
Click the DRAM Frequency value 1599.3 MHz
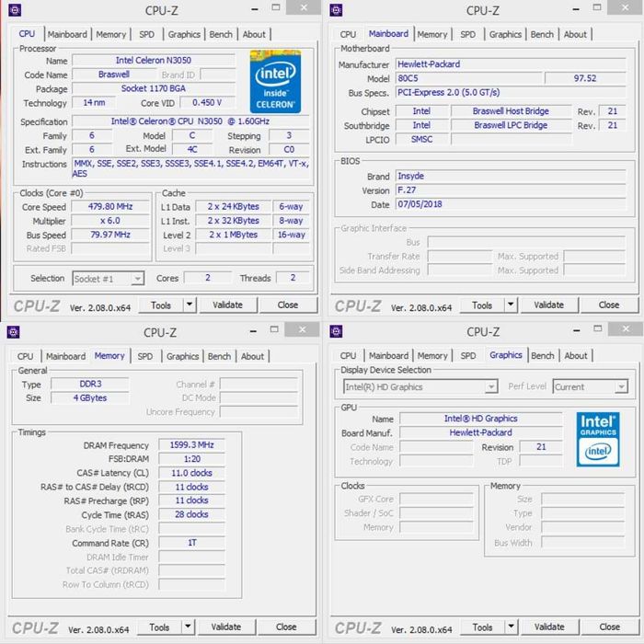tap(191, 444)
